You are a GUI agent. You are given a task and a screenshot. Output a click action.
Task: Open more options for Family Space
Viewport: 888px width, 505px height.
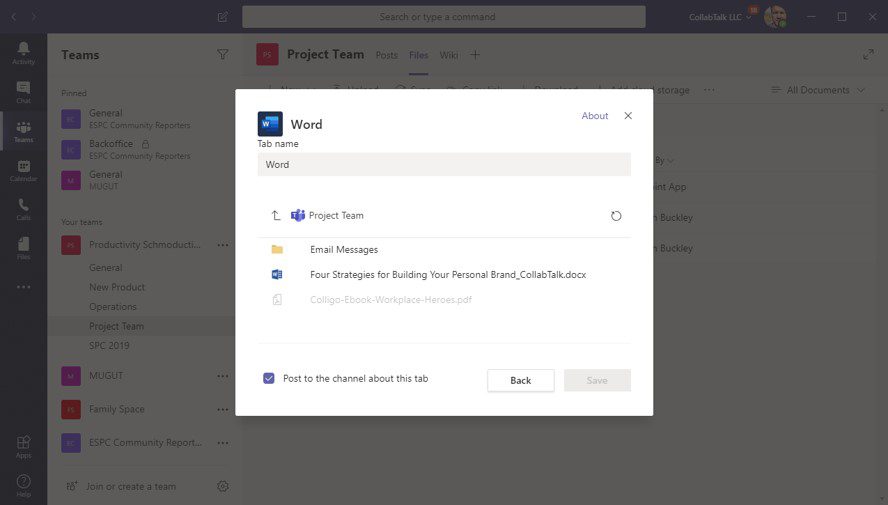click(223, 409)
